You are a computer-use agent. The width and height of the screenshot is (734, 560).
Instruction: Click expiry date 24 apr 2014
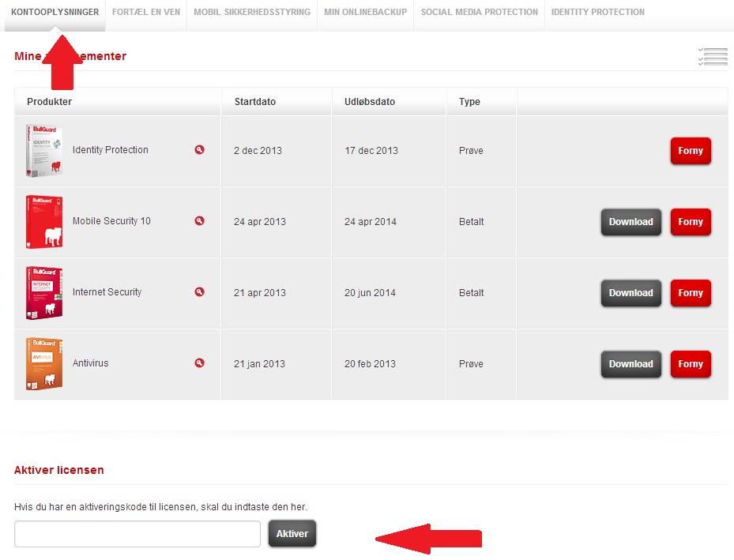click(x=371, y=222)
